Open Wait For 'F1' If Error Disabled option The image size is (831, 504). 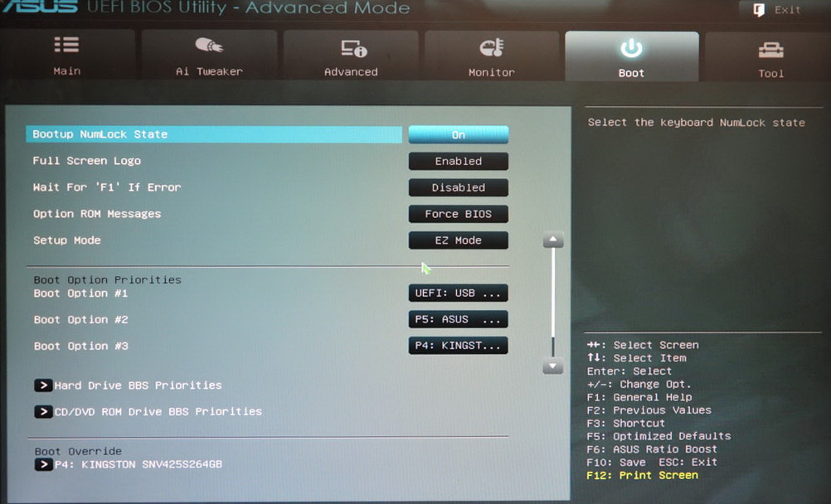pyautogui.click(x=459, y=187)
